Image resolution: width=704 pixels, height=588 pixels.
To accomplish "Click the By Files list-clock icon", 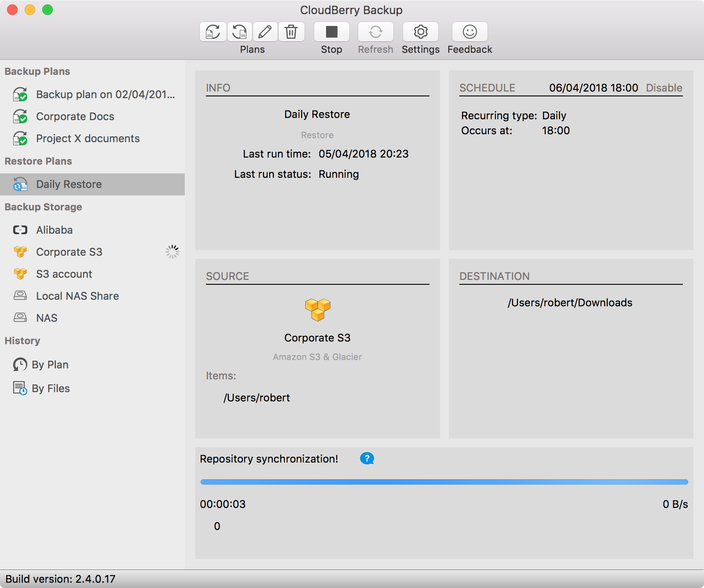I will 20,388.
